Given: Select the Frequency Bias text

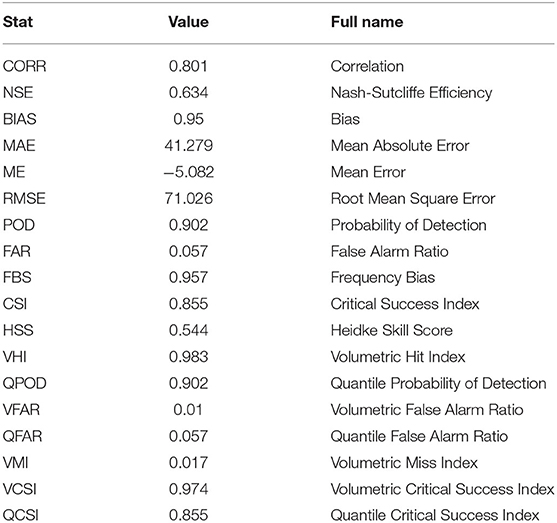Looking at the screenshot, I should pyautogui.click(x=383, y=278).
